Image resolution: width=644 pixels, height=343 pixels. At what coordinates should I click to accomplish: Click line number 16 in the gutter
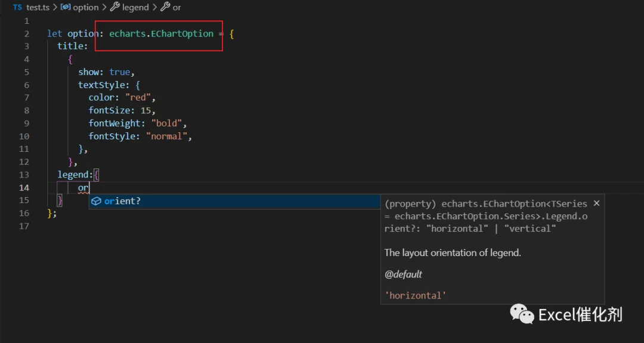point(24,213)
